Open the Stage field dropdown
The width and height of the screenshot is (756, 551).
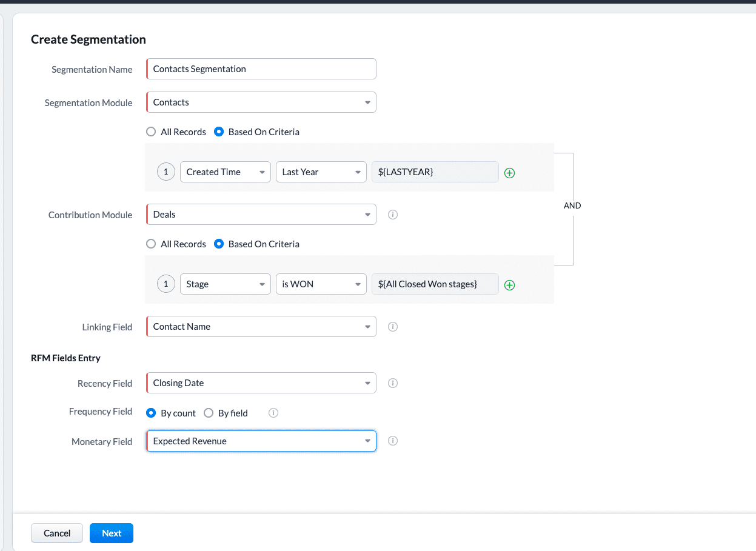click(x=225, y=284)
